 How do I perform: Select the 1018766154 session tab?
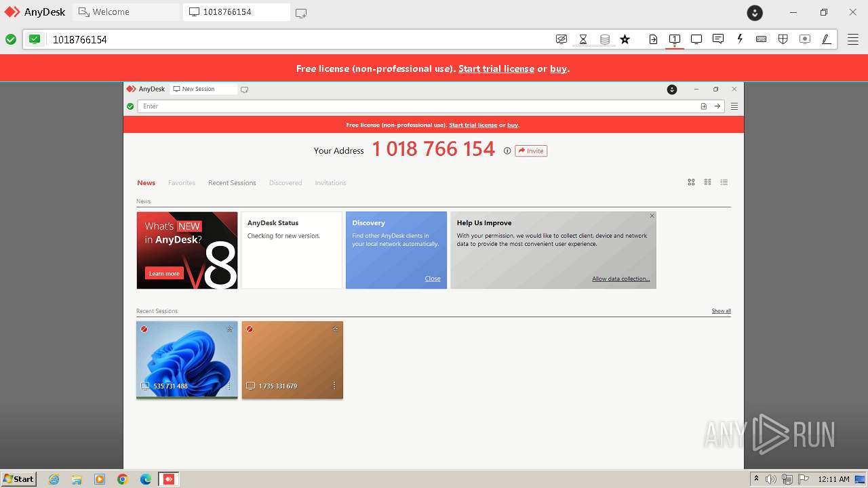(x=237, y=12)
